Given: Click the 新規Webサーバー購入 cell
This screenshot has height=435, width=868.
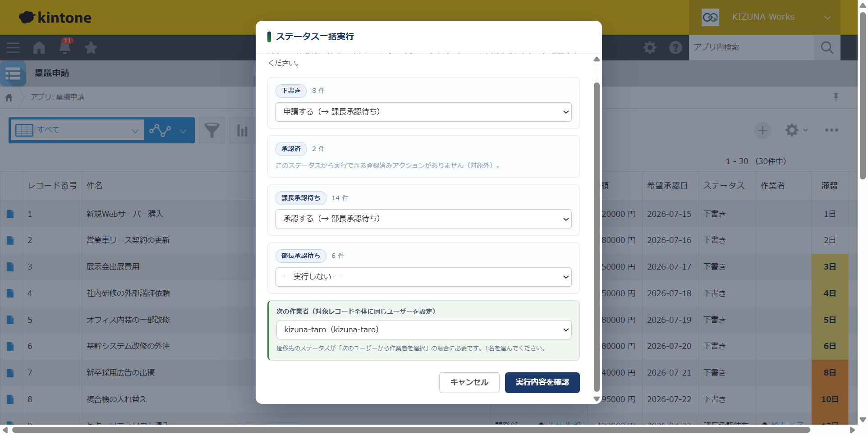Looking at the screenshot, I should [x=124, y=214].
